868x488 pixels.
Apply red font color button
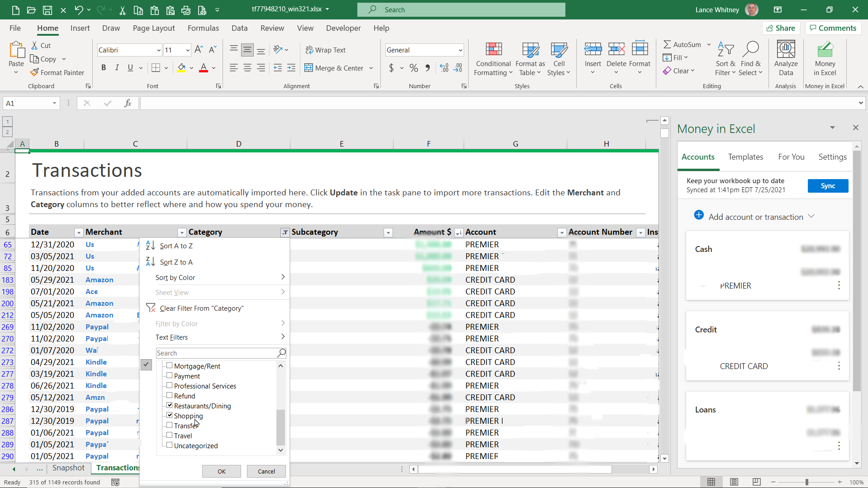pyautogui.click(x=204, y=68)
